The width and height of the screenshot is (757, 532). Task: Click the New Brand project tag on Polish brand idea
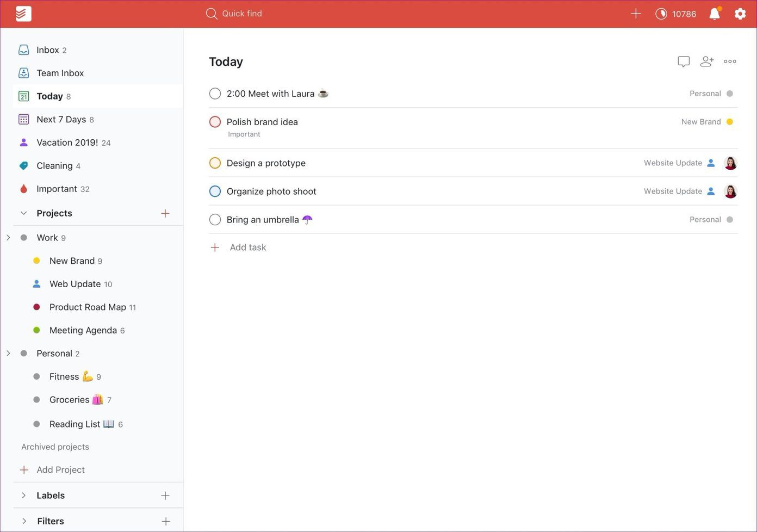point(701,122)
